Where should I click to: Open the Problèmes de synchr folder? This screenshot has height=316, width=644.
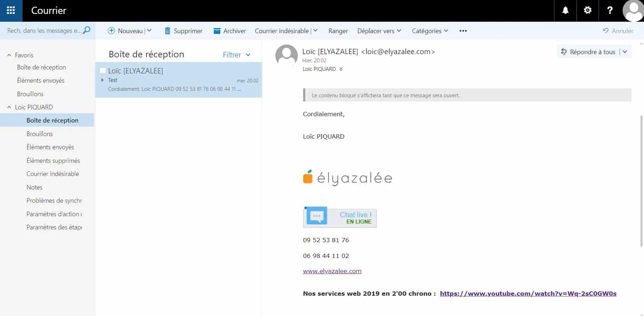54,201
